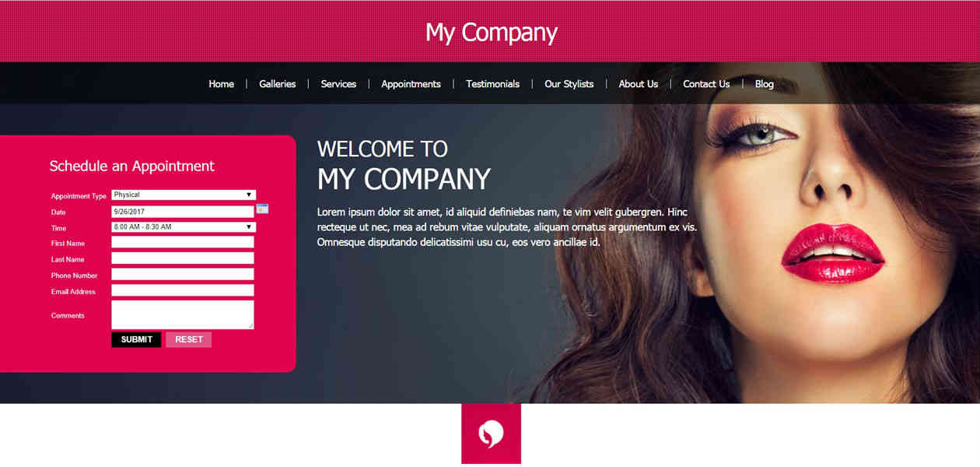This screenshot has height=467, width=980.
Task: Submit the appointment form
Action: pos(136,339)
